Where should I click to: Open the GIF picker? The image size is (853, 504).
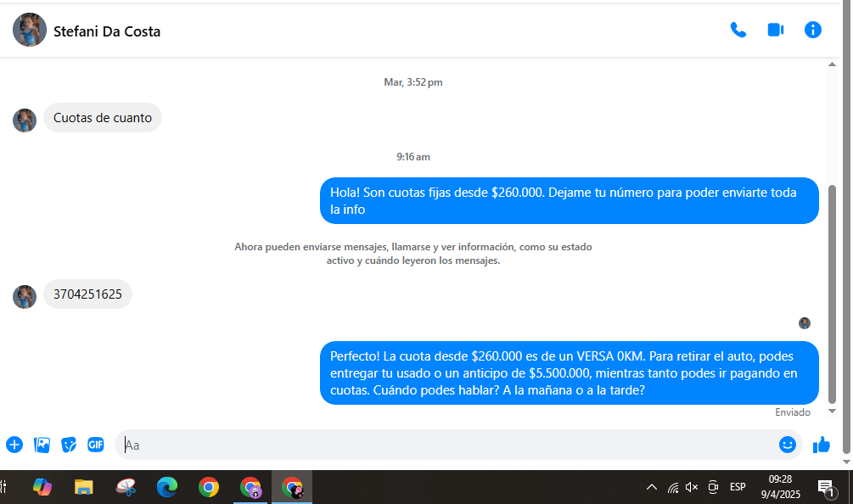tap(96, 445)
